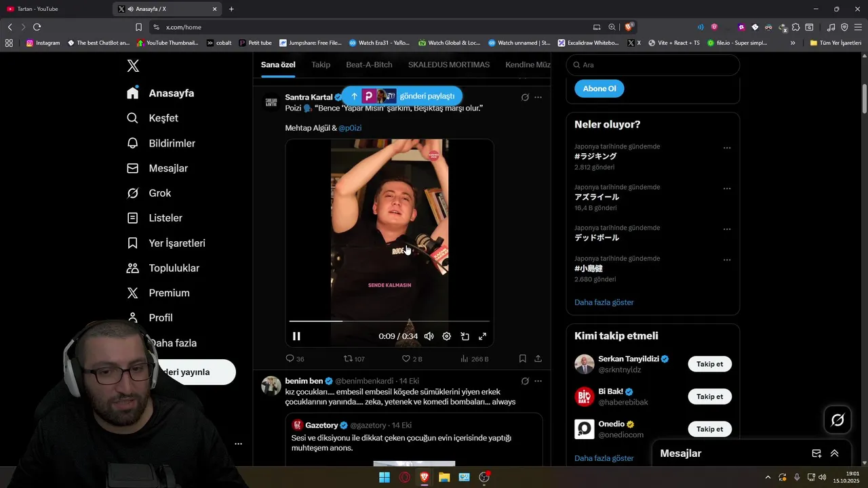This screenshot has height=488, width=868.
Task: Click the Abone Ol button
Action: point(599,89)
